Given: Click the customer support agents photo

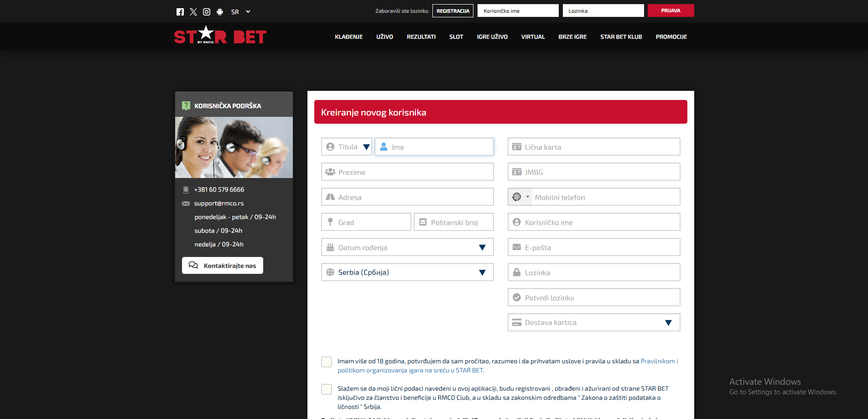Looking at the screenshot, I should 234,147.
